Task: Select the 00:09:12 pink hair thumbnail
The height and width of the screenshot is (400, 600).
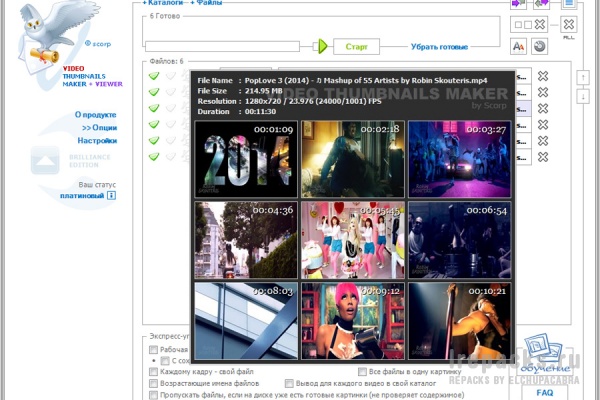Action: (x=353, y=321)
